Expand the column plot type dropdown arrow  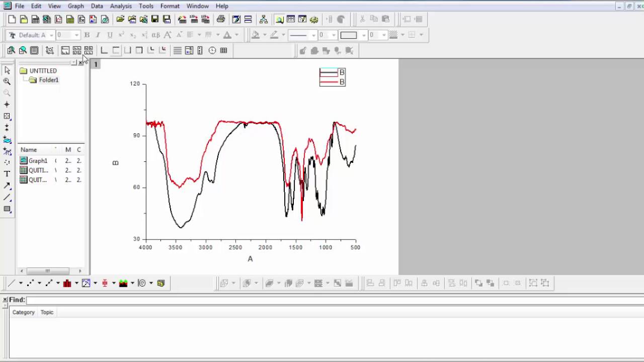coord(76,283)
